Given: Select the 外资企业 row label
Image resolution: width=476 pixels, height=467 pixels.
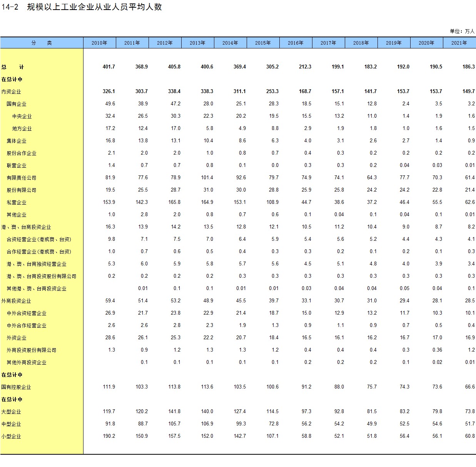Looking at the screenshot, I should pos(17,338).
